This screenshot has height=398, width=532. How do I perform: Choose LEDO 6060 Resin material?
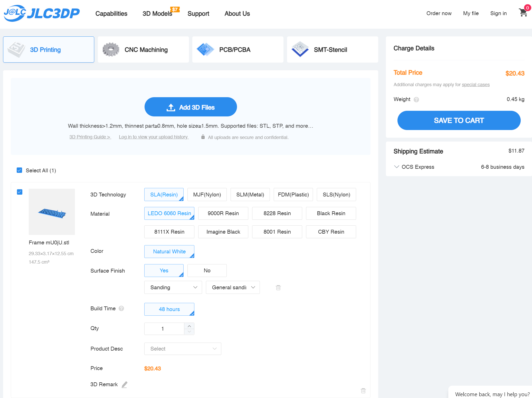click(x=169, y=213)
